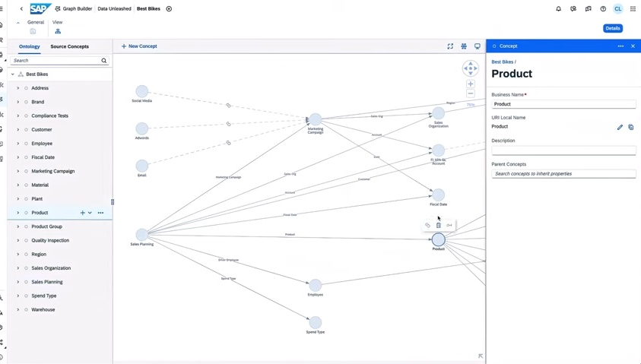
Task: Click the save icon under General
Action: click(33, 31)
